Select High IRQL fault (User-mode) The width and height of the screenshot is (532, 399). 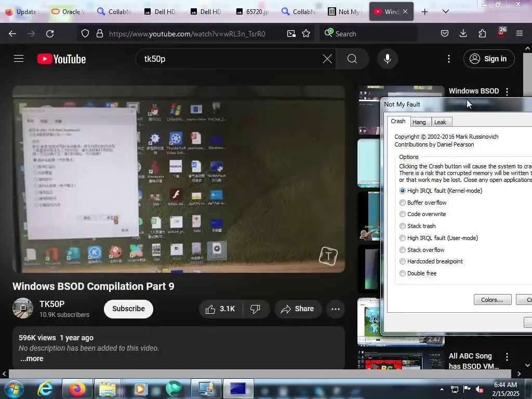pyautogui.click(x=438, y=238)
